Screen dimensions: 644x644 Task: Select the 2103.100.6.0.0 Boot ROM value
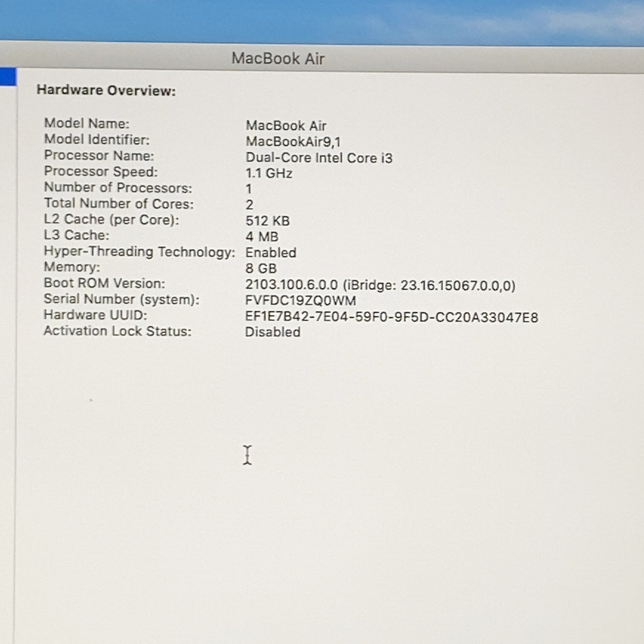point(380,285)
